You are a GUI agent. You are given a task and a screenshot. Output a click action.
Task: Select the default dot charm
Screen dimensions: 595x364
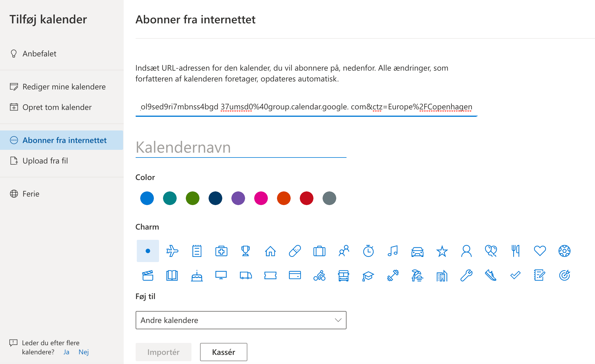coord(148,251)
